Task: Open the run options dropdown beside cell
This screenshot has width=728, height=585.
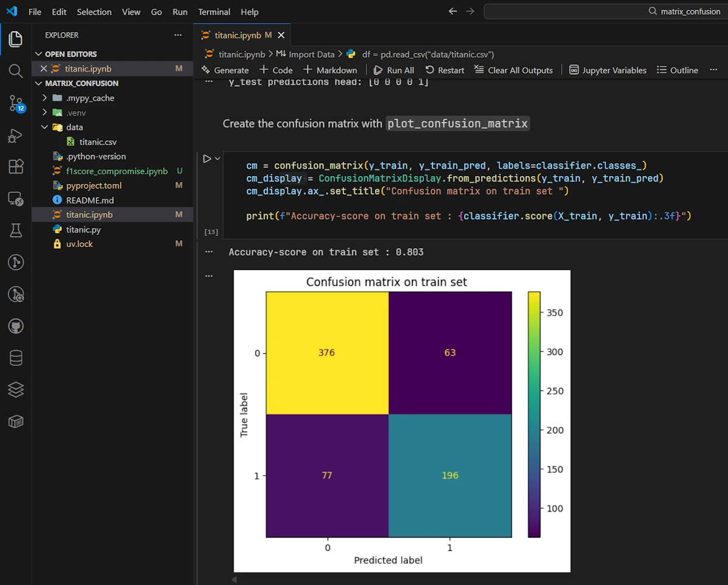Action: (218, 158)
